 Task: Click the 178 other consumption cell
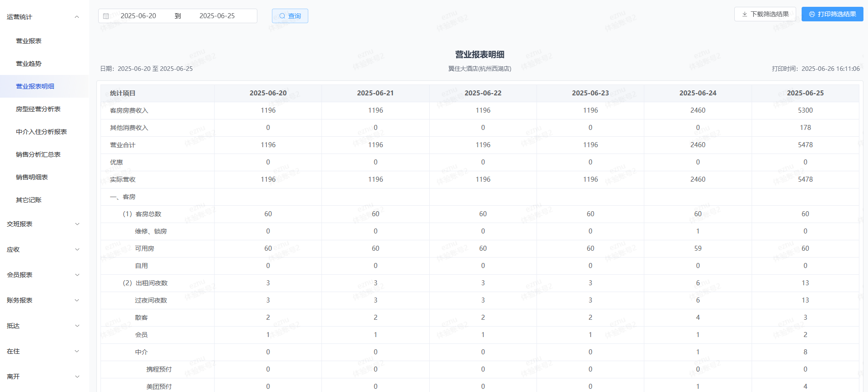[805, 128]
